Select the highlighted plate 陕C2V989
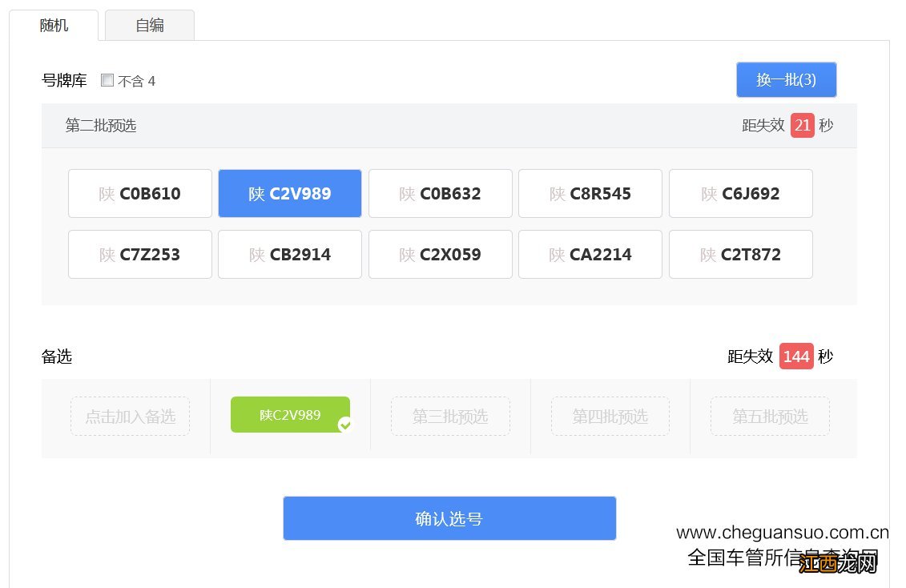 289,193
